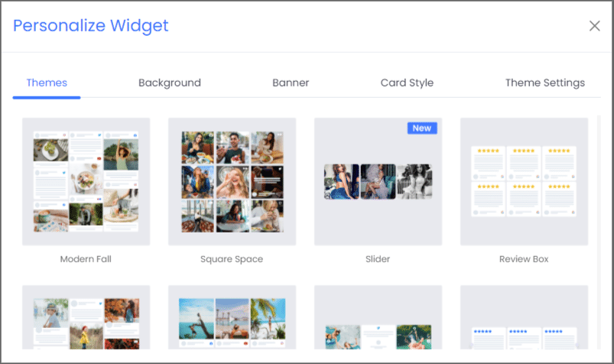Click the Review Box label
The width and height of the screenshot is (614, 364).
[x=524, y=259]
